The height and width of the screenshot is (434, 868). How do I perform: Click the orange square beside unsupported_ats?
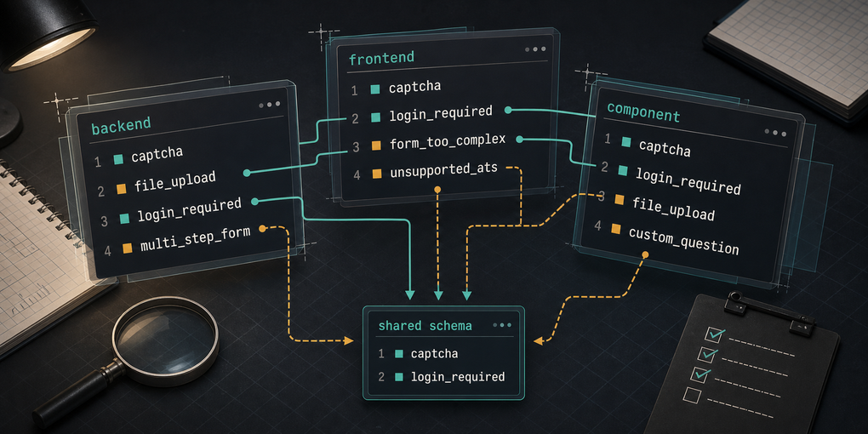point(377,174)
